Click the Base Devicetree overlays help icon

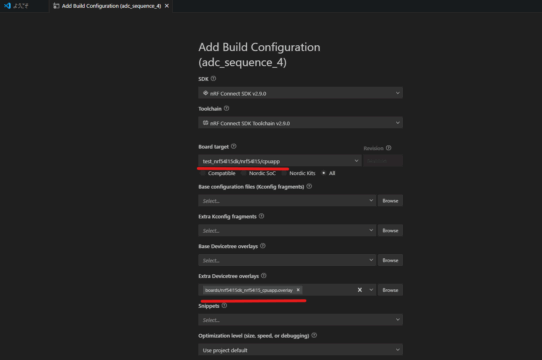pyautogui.click(x=263, y=246)
